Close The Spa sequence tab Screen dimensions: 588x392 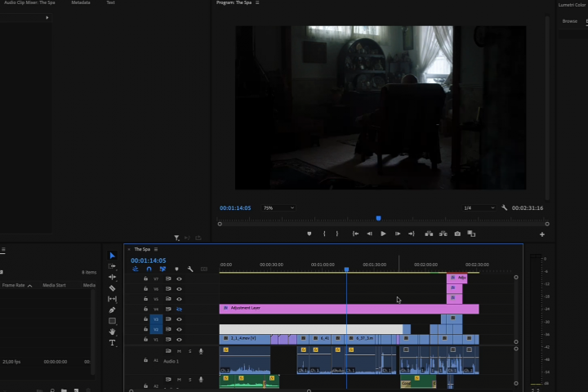point(129,249)
